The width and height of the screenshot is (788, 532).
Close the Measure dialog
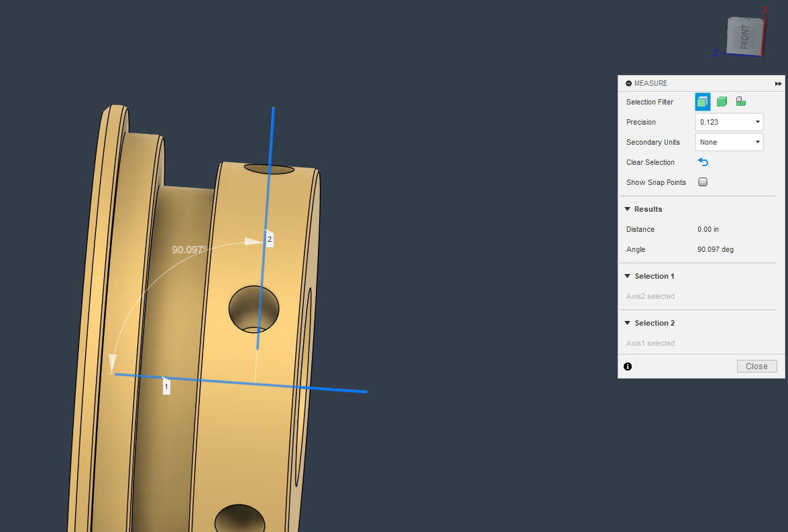click(757, 367)
